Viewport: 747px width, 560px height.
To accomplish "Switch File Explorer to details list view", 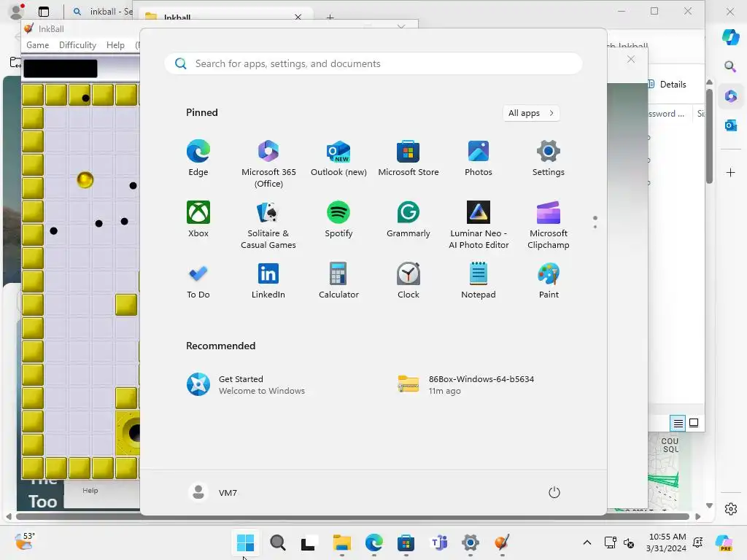I will 678,423.
